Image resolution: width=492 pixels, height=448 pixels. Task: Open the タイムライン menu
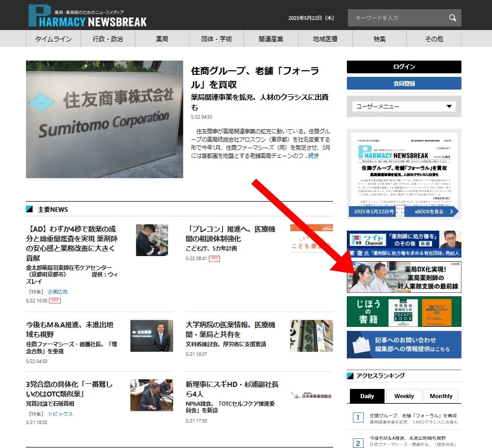click(x=53, y=39)
